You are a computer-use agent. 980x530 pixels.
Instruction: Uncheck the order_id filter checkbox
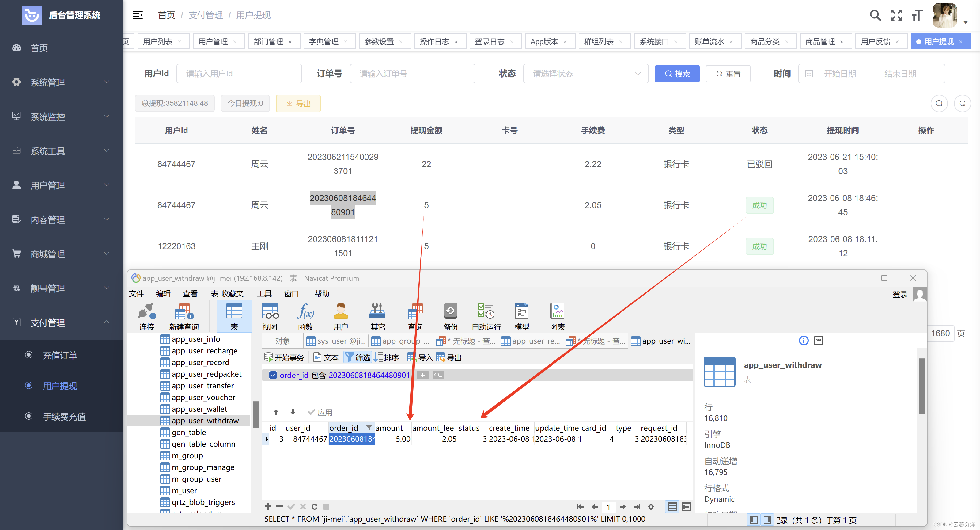tap(273, 375)
